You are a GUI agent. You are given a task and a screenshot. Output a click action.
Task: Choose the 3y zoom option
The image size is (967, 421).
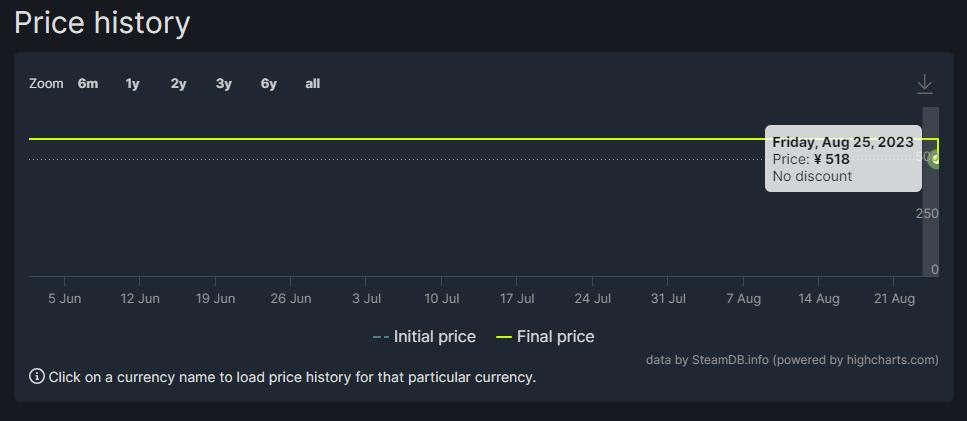click(x=224, y=84)
